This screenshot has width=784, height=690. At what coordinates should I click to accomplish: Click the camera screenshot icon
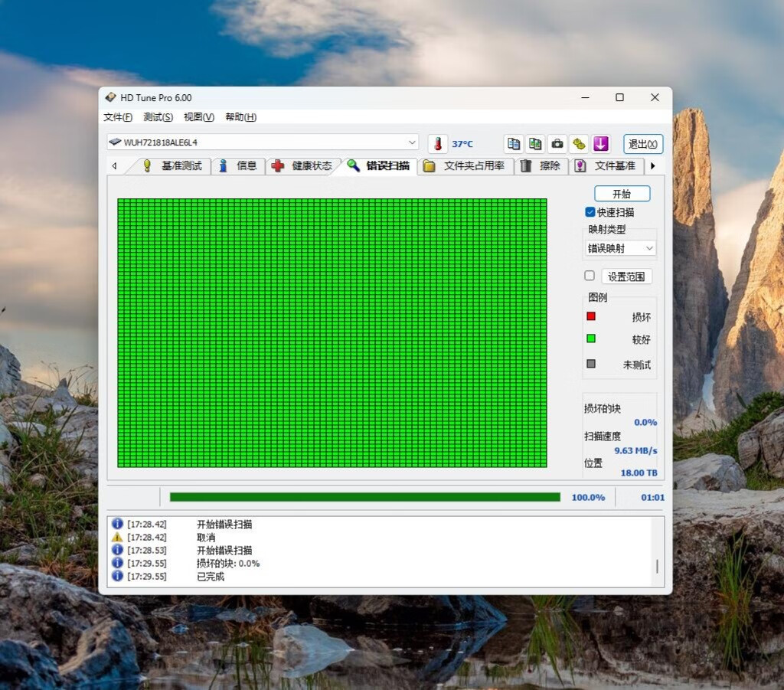click(x=557, y=144)
